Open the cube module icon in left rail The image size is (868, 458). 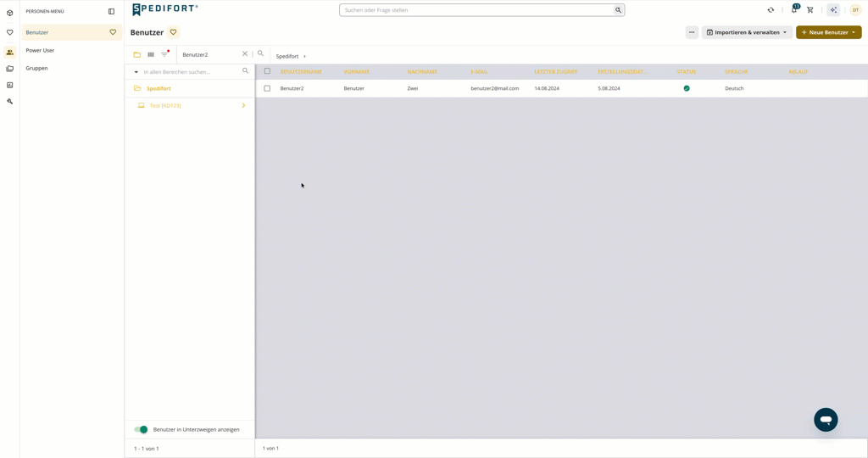[x=9, y=13]
